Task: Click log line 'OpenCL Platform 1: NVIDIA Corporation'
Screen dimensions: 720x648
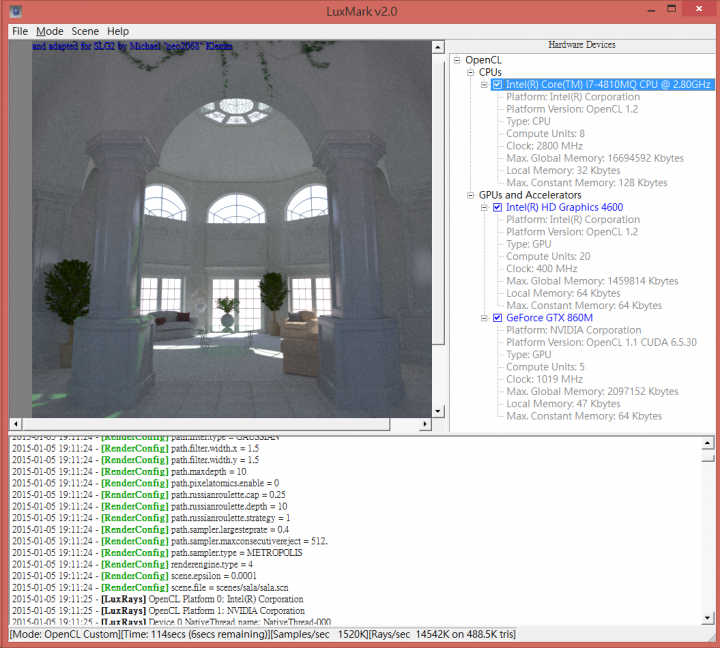Action: (226, 611)
